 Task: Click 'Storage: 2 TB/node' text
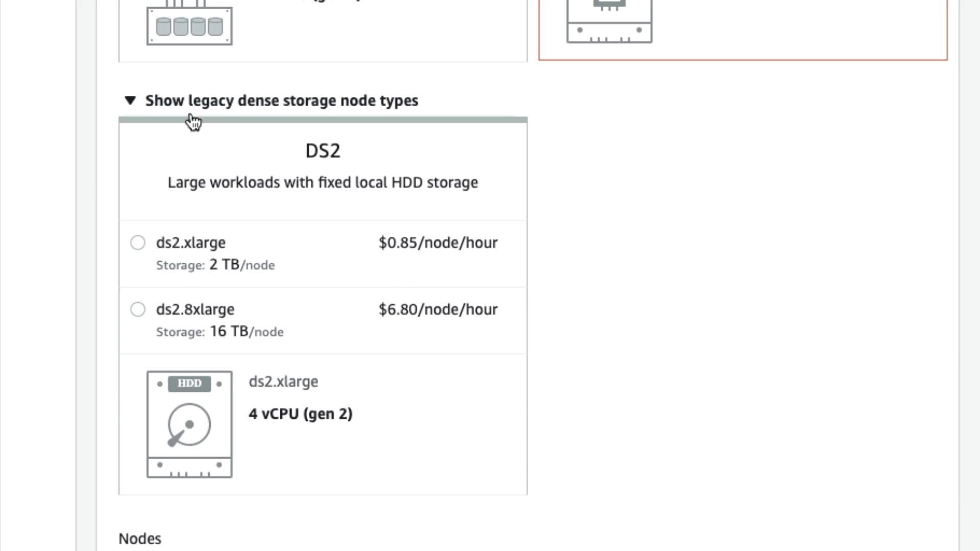tap(215, 265)
